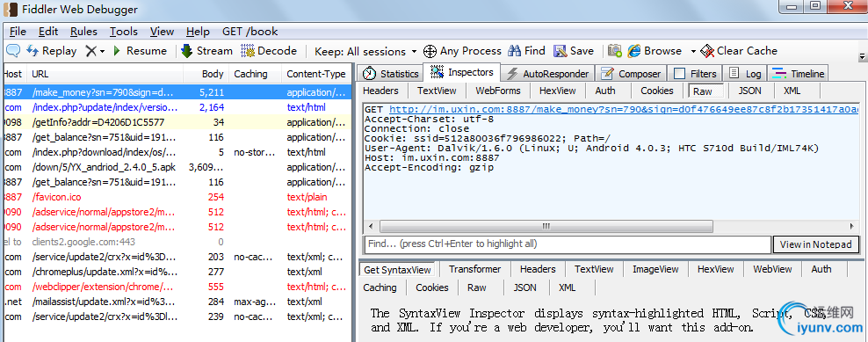
Task: Click the camera screenshot icon in toolbar
Action: point(614,51)
